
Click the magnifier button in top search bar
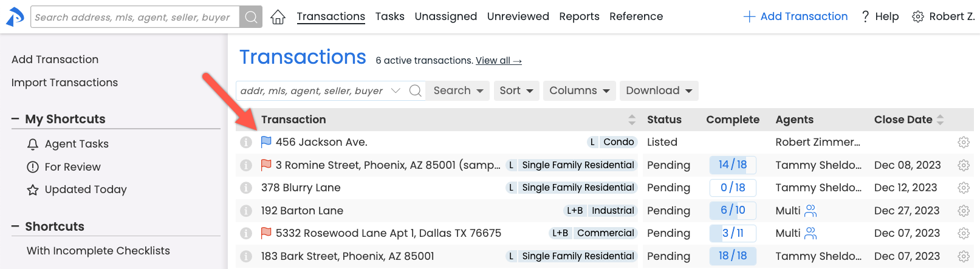(251, 17)
